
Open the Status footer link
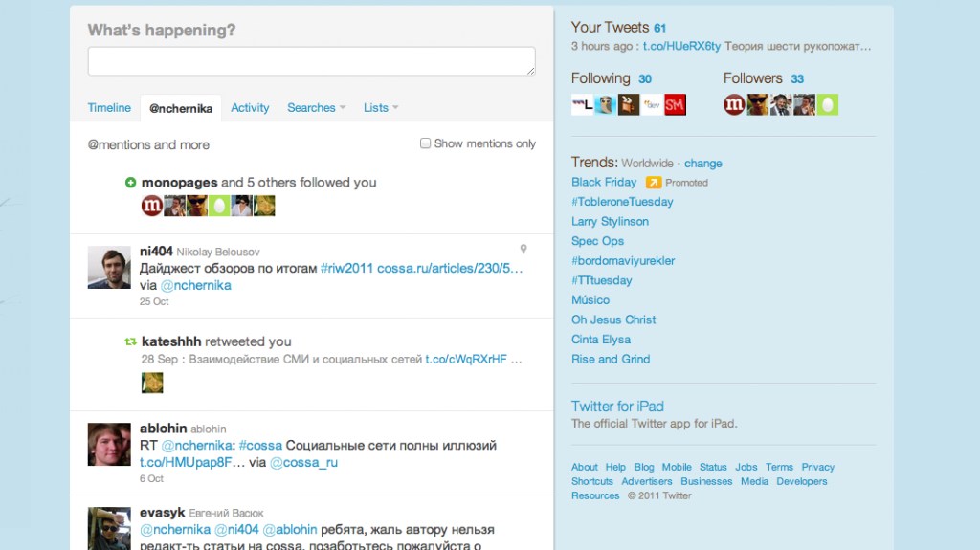(x=713, y=467)
